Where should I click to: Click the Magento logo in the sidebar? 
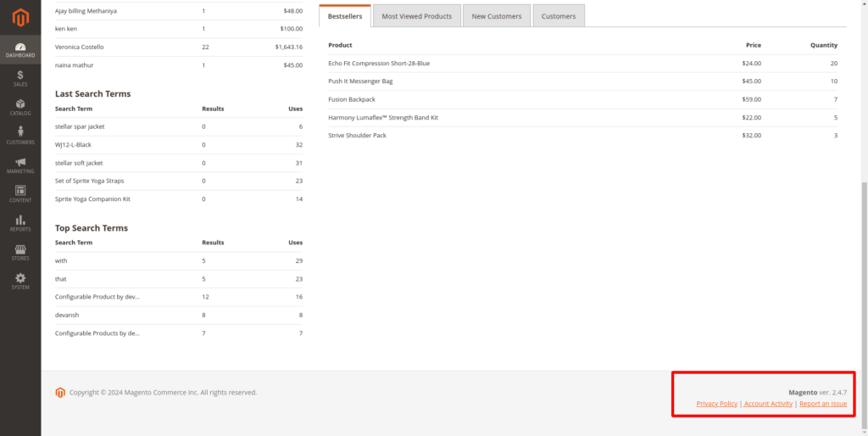pos(20,18)
